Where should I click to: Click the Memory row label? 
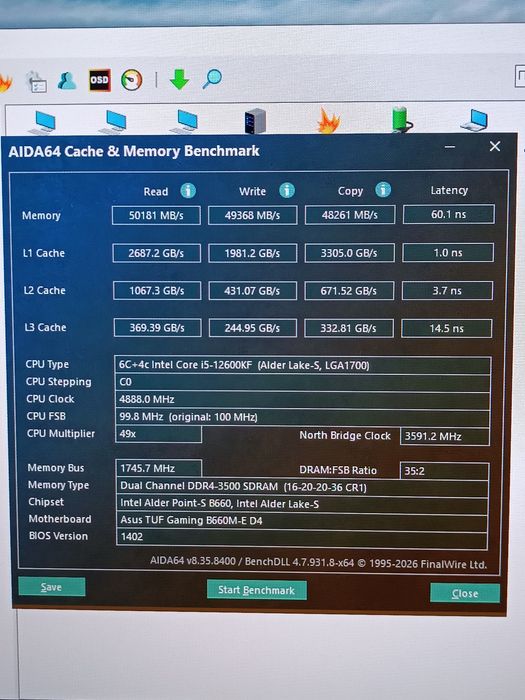point(42,216)
